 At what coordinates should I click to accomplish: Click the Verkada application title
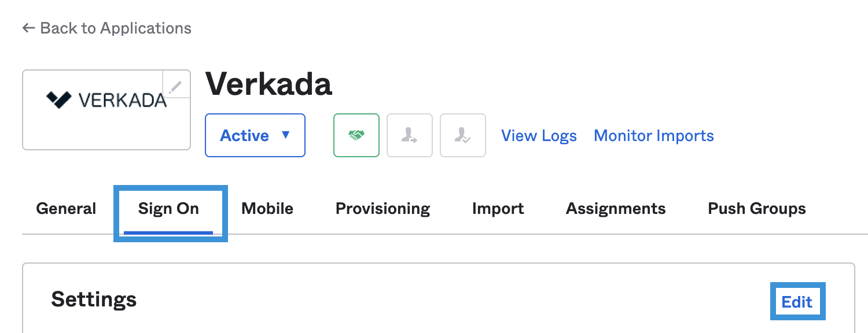(x=269, y=84)
